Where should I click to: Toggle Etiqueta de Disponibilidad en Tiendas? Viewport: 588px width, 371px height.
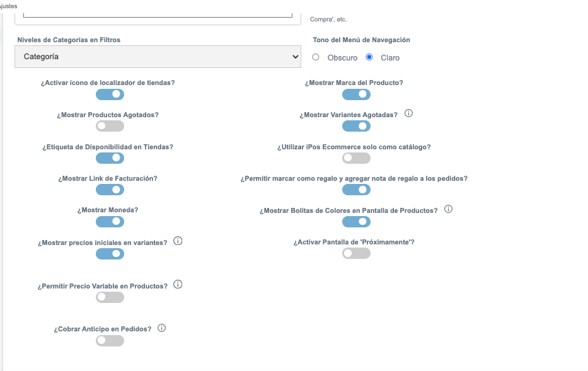(x=110, y=158)
